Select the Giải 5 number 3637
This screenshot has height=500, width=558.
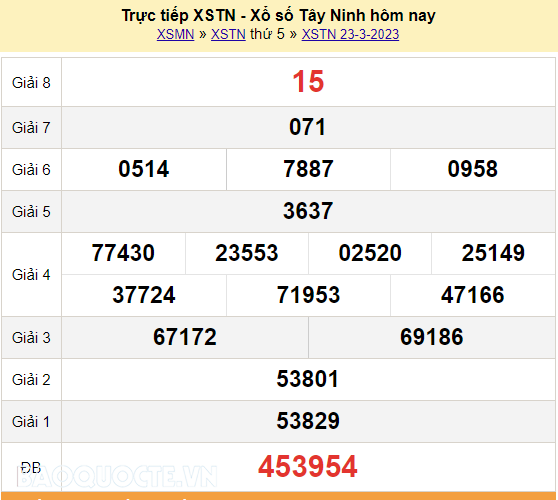tap(308, 211)
